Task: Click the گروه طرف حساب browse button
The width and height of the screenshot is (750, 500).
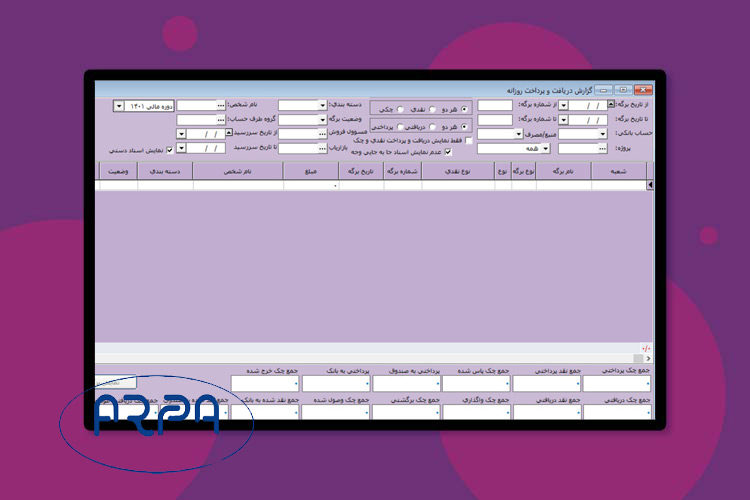Action: pos(221,119)
